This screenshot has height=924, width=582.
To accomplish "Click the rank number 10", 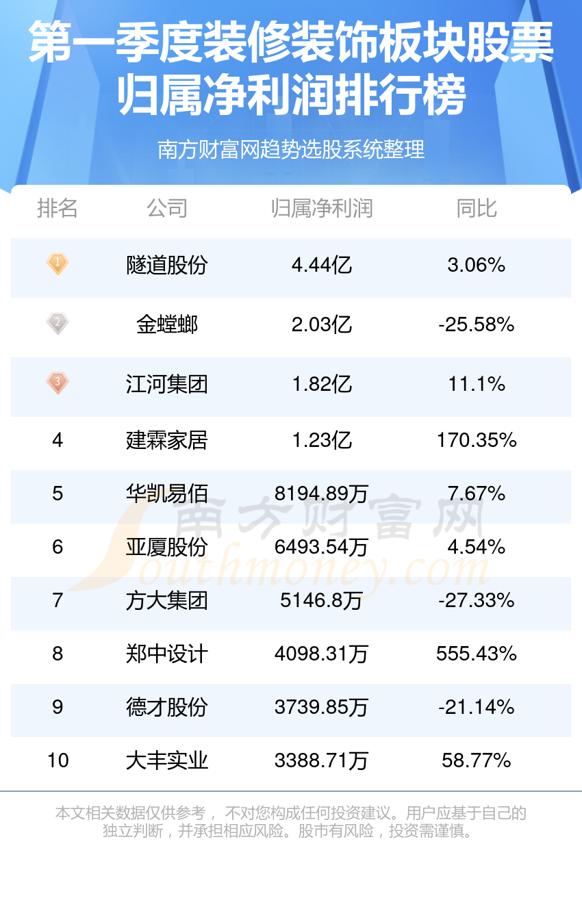I will pyautogui.click(x=58, y=760).
